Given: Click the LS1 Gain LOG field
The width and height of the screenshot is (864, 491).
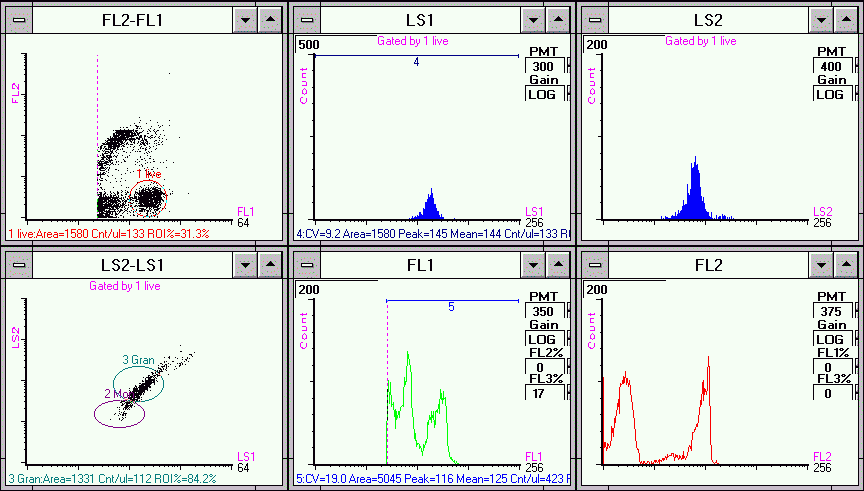Looking at the screenshot, I should coord(544,94).
